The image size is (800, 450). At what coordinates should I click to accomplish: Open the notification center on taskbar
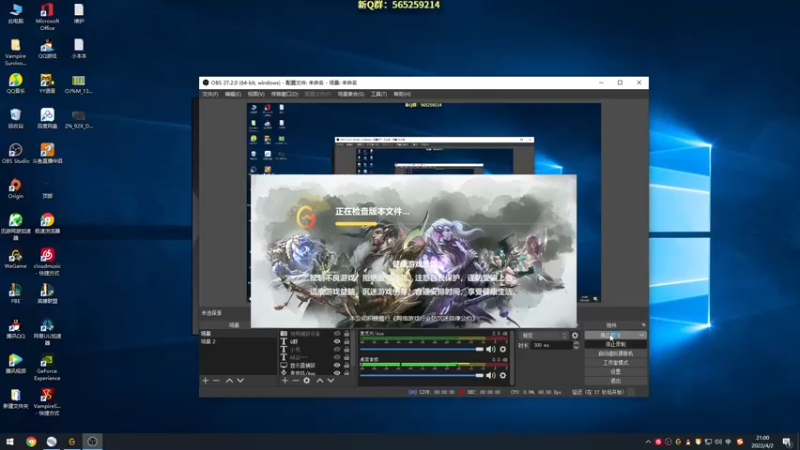(787, 442)
